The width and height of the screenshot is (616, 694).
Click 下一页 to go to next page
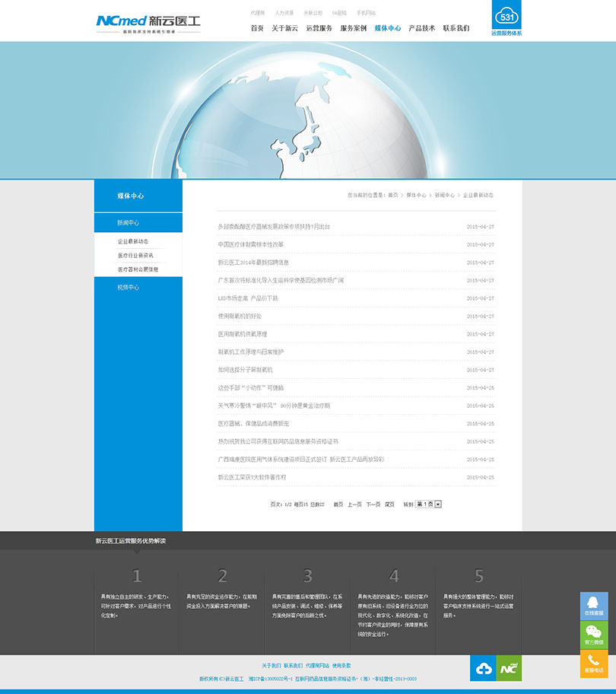pyautogui.click(x=373, y=504)
